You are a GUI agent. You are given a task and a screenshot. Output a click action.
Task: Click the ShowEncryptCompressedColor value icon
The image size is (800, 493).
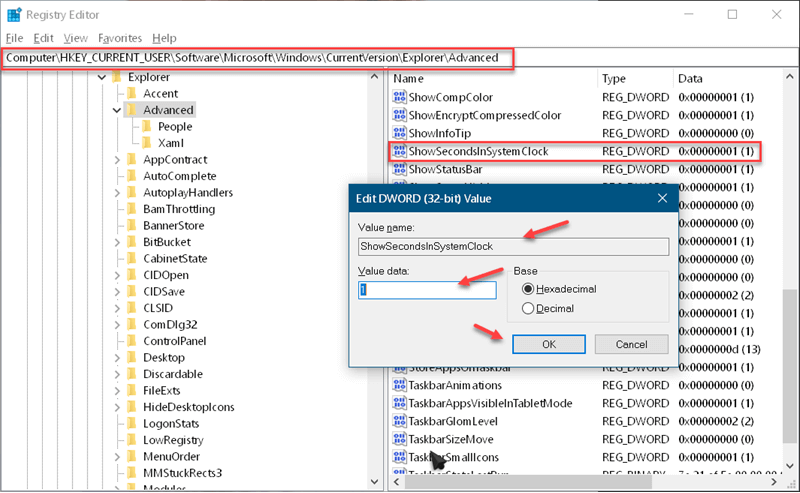pos(399,115)
